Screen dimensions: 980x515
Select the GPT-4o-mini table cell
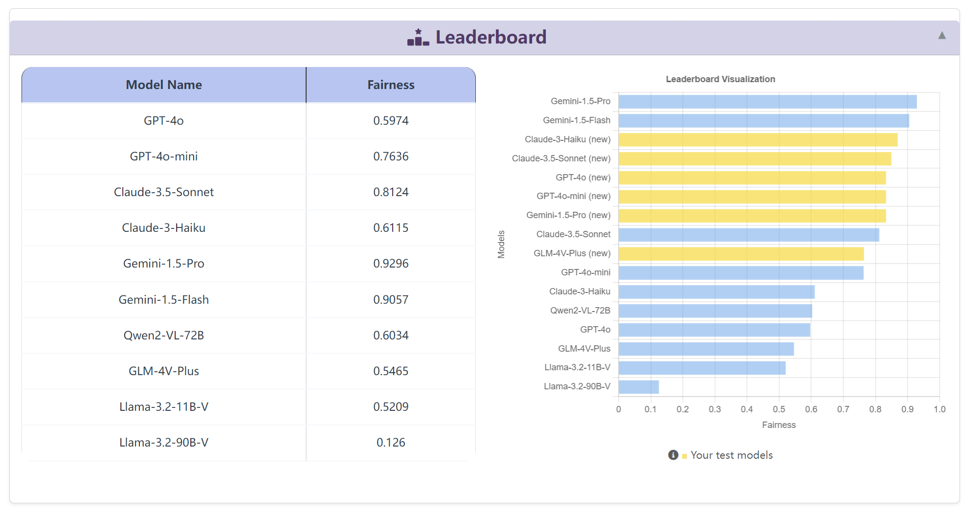164,157
